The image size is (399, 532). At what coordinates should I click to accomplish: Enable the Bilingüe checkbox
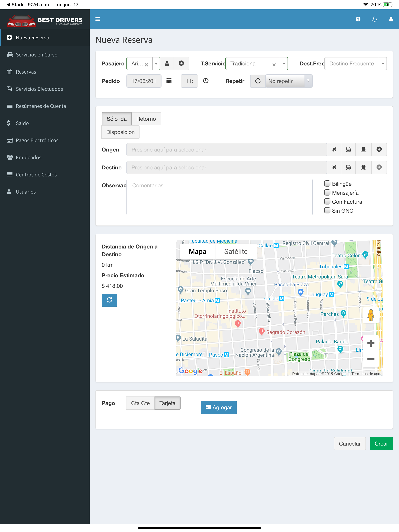point(327,184)
